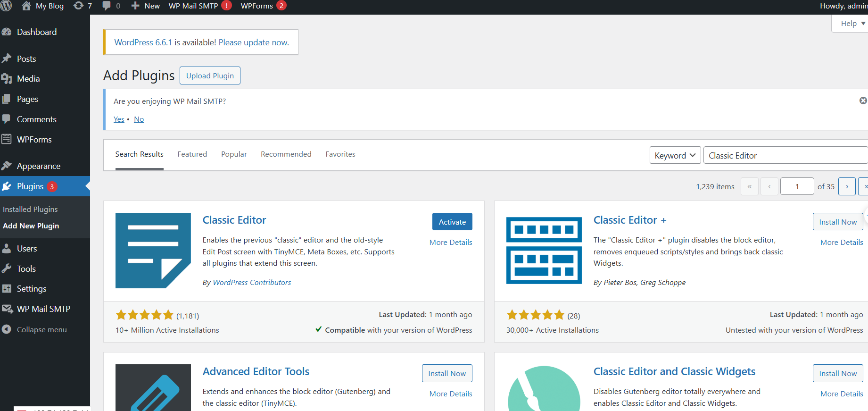Viewport: 868px width, 411px height.
Task: Open More Details for Advanced Editor Tools
Action: pyautogui.click(x=451, y=394)
